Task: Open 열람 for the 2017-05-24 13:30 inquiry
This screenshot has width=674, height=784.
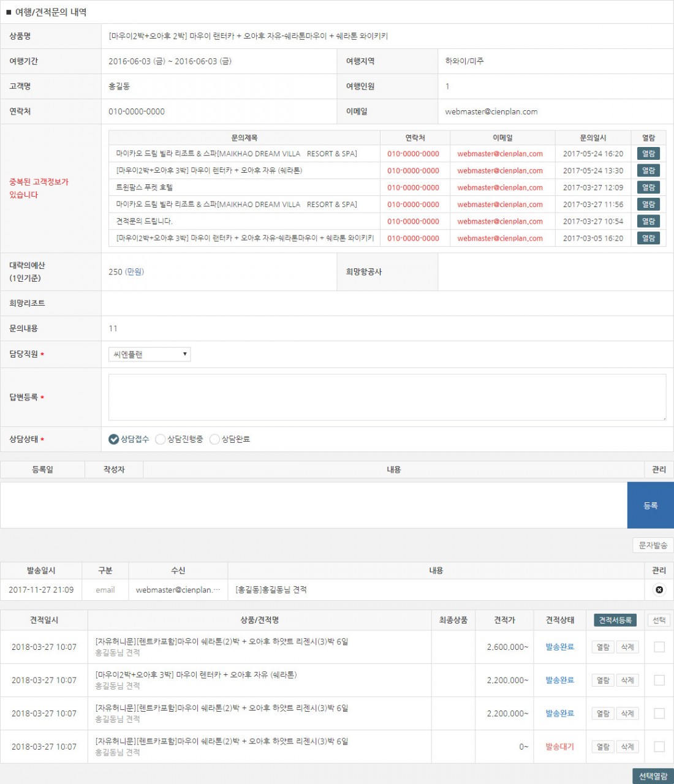Action: pyautogui.click(x=648, y=170)
